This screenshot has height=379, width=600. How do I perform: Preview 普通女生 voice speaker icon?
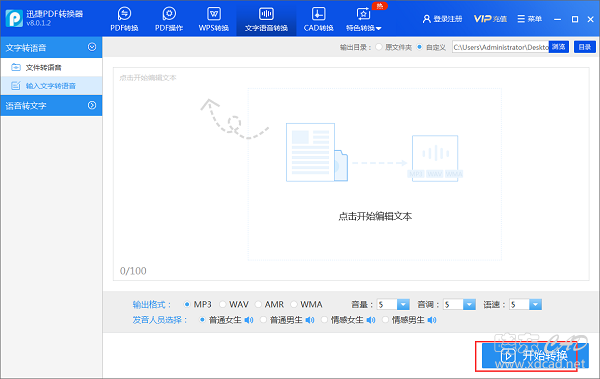[249, 320]
